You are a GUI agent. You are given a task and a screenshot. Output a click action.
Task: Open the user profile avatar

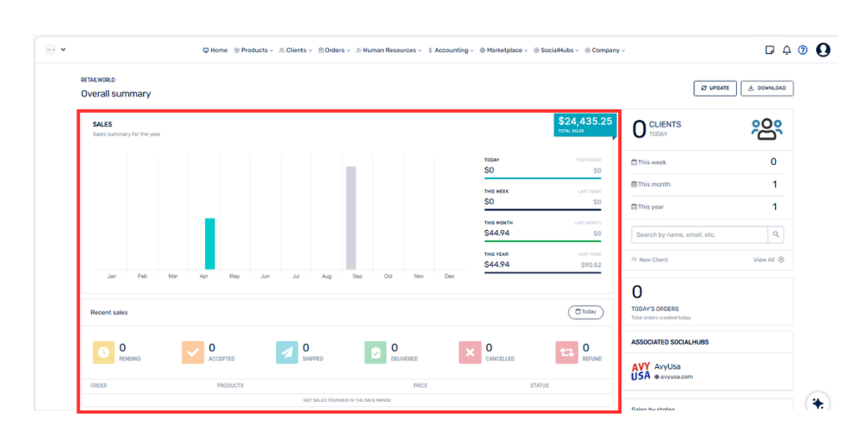823,50
